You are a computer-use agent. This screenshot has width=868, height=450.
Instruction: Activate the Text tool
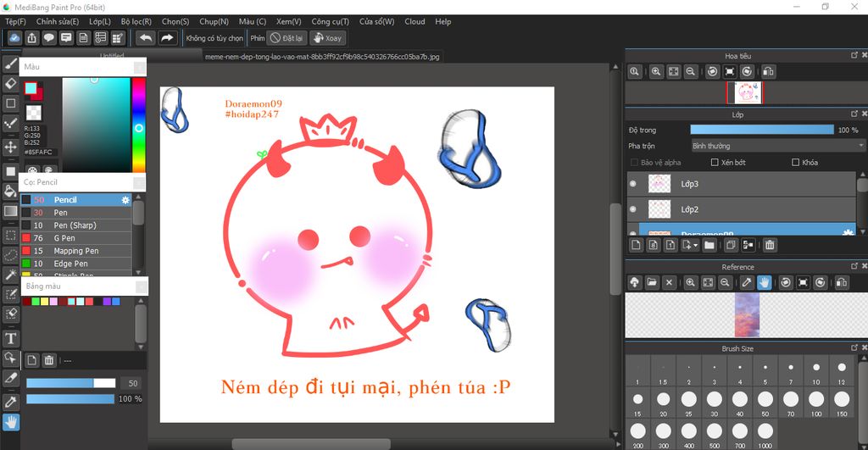pyautogui.click(x=10, y=337)
